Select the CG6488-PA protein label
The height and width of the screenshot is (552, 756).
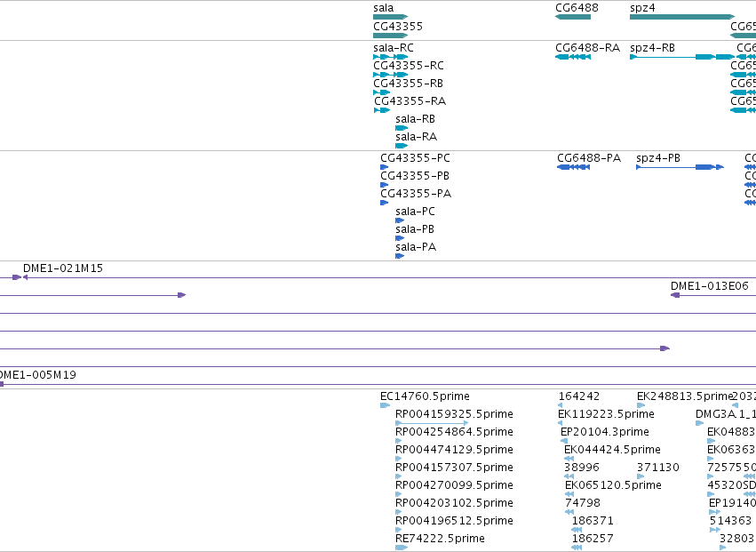[x=589, y=158]
